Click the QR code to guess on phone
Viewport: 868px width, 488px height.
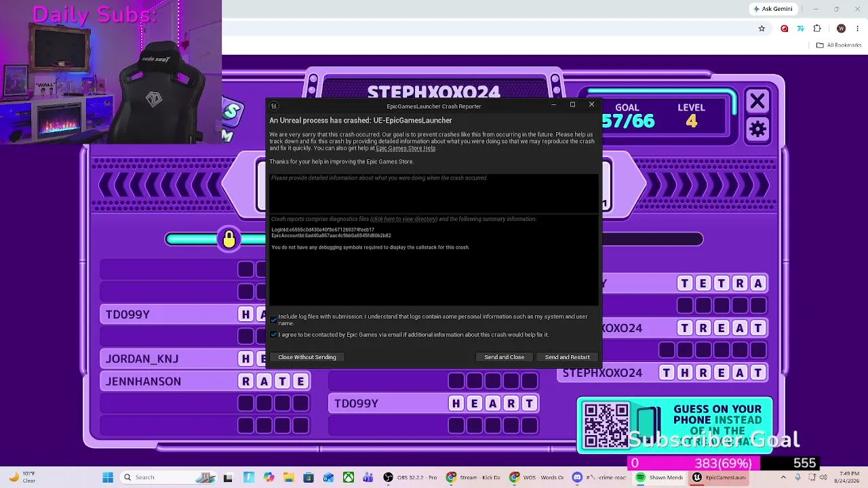[x=606, y=425]
